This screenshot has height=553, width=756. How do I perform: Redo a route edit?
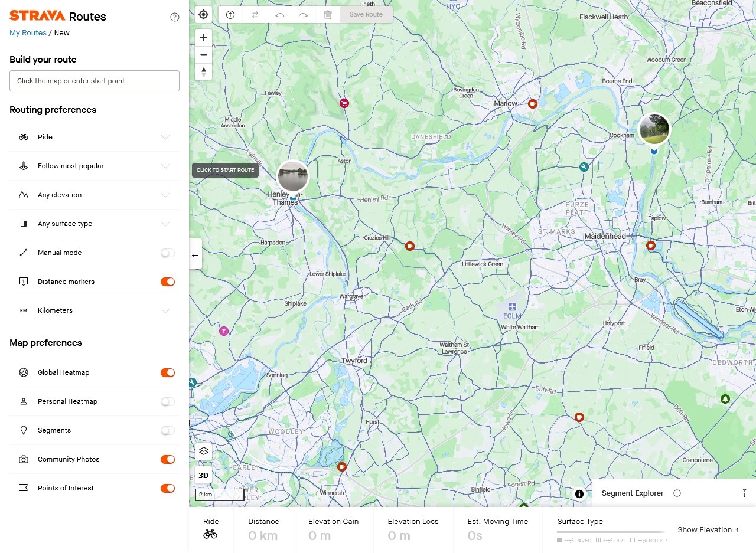click(304, 14)
